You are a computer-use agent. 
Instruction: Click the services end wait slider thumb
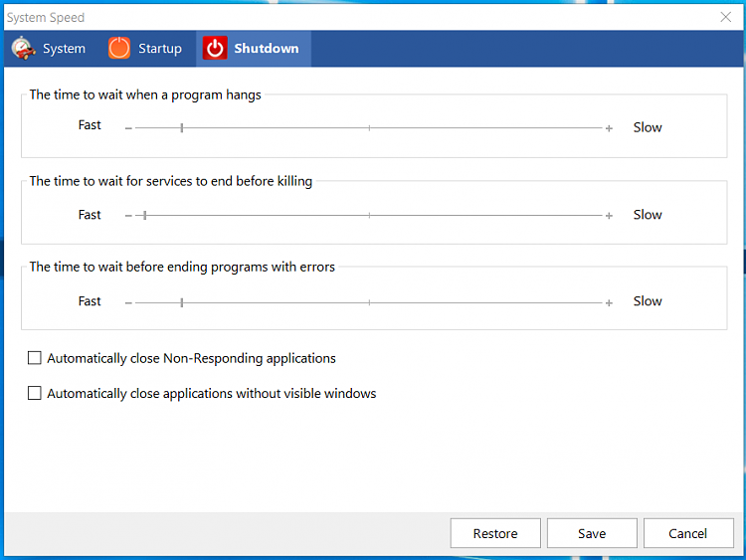click(x=145, y=216)
